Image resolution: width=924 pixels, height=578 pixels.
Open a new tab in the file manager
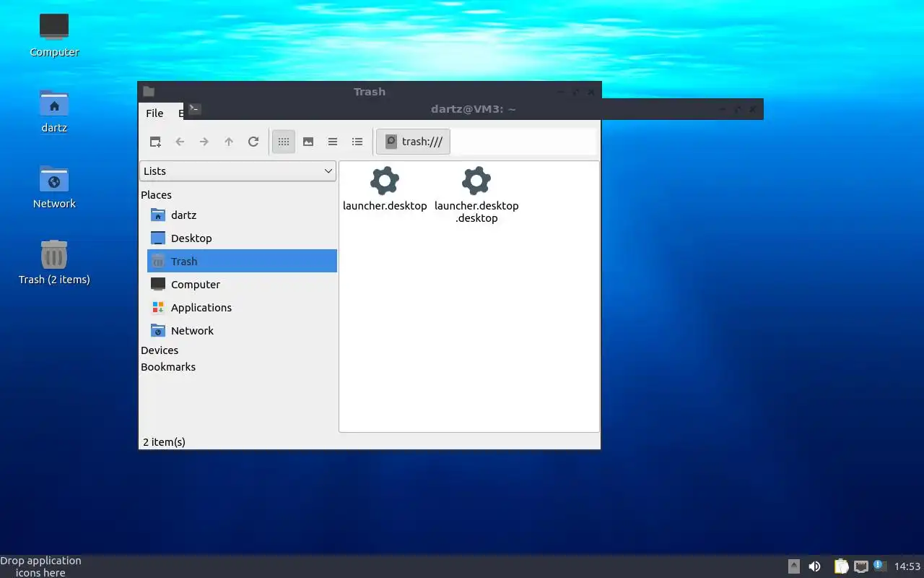155,142
